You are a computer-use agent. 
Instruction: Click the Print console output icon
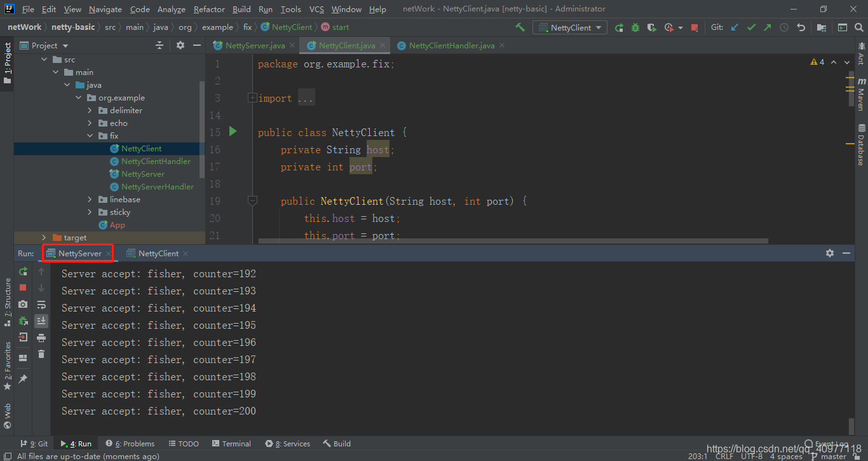(x=41, y=338)
